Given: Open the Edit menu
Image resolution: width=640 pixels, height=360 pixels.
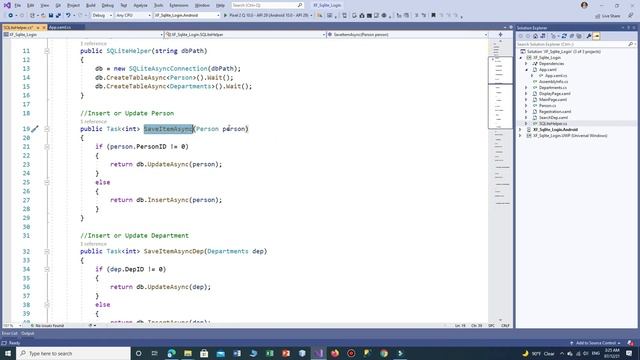Looking at the screenshot, I should pos(31,5).
